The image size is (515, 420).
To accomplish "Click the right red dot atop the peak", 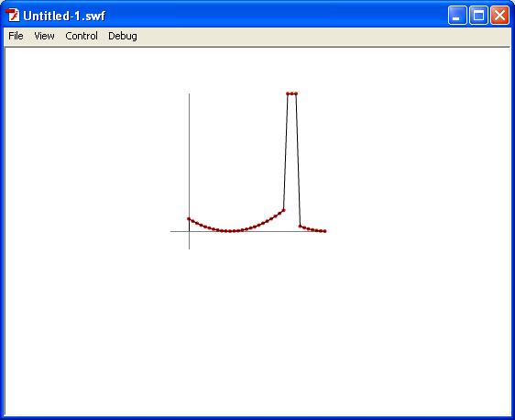I will pyautogui.click(x=296, y=94).
